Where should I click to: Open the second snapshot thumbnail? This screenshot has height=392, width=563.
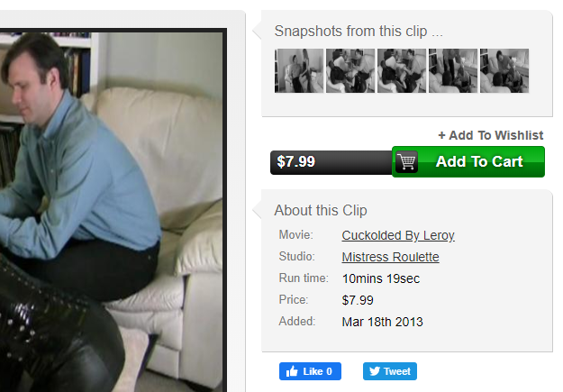(x=350, y=71)
